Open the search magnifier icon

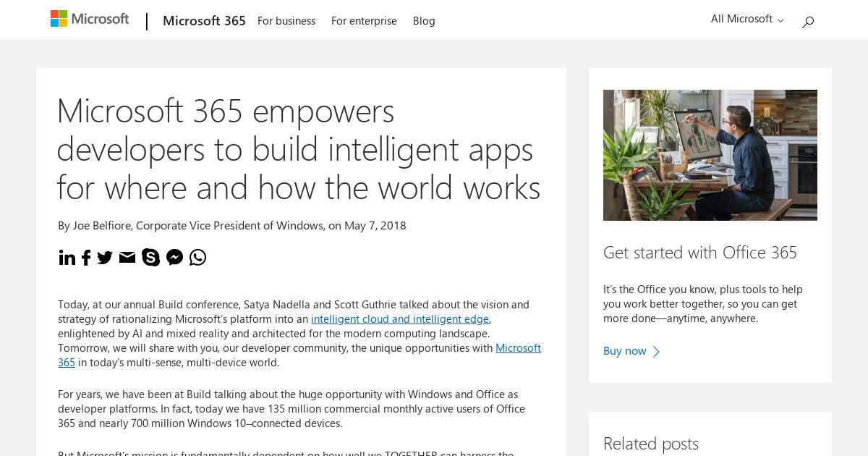tap(808, 22)
